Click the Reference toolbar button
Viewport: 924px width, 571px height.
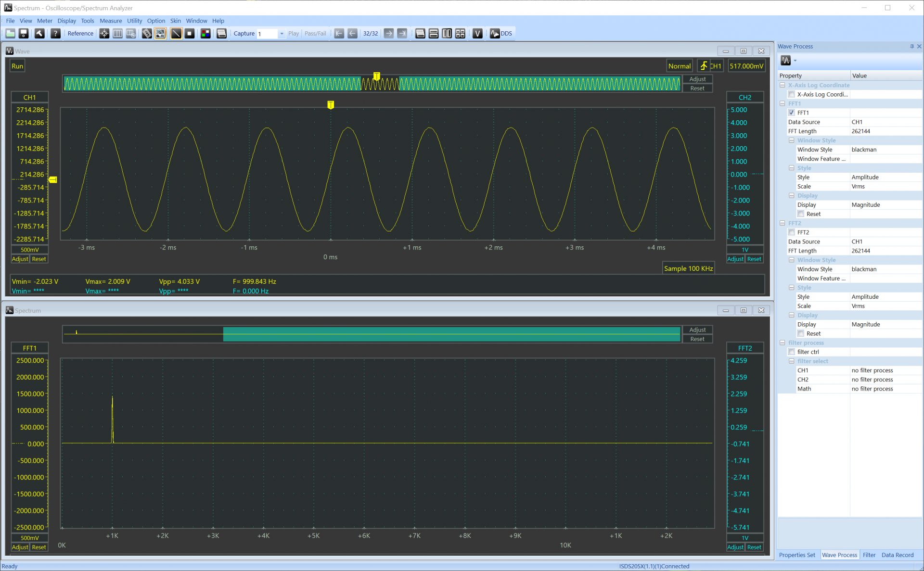coord(80,34)
